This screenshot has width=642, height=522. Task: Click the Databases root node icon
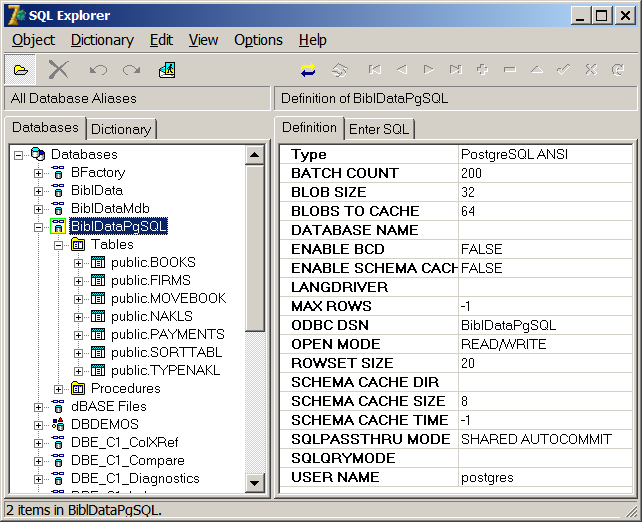(x=38, y=154)
